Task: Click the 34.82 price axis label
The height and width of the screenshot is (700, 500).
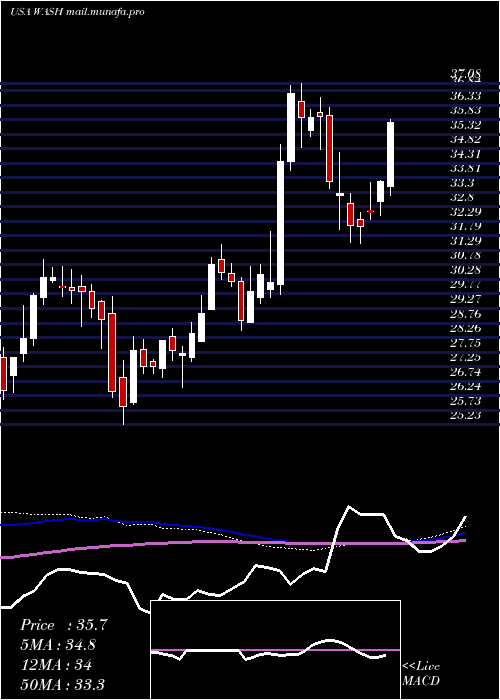Action: pyautogui.click(x=466, y=140)
